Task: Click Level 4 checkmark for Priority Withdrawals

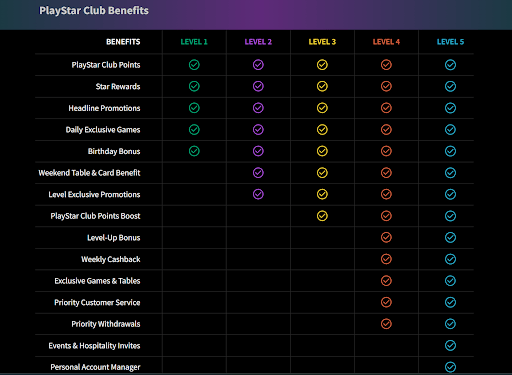Action: 386,324
